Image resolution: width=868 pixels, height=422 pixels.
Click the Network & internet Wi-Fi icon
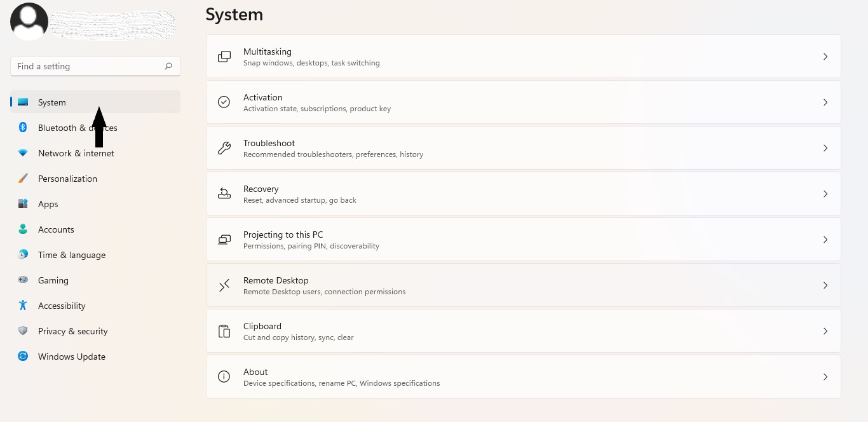[x=23, y=153]
